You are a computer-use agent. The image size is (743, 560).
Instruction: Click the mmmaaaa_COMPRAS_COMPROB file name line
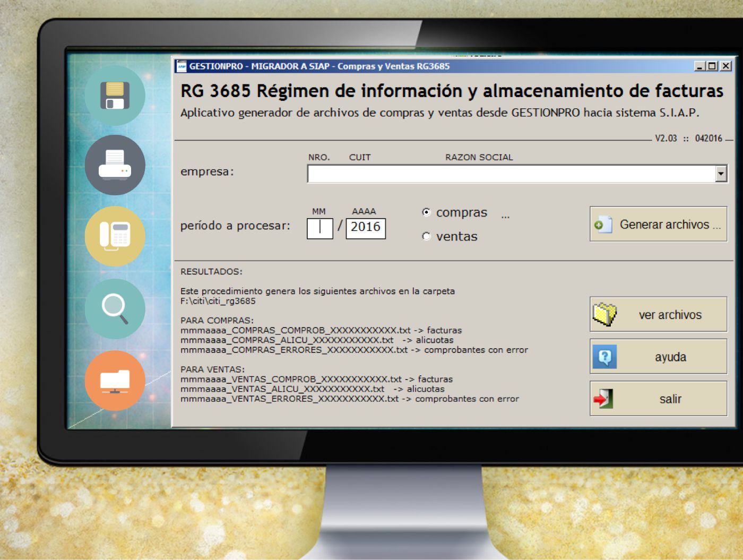click(x=321, y=330)
